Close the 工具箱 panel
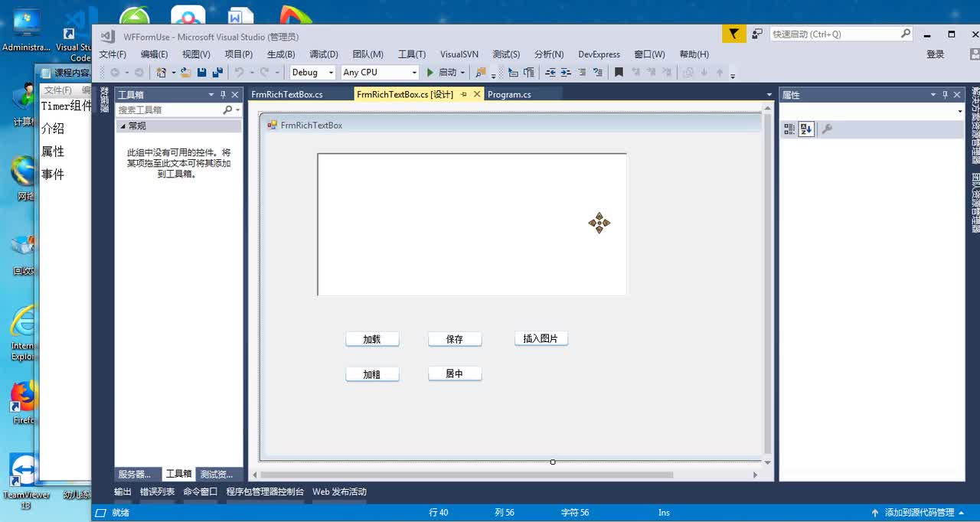The width and height of the screenshot is (980, 522). pyautogui.click(x=235, y=95)
